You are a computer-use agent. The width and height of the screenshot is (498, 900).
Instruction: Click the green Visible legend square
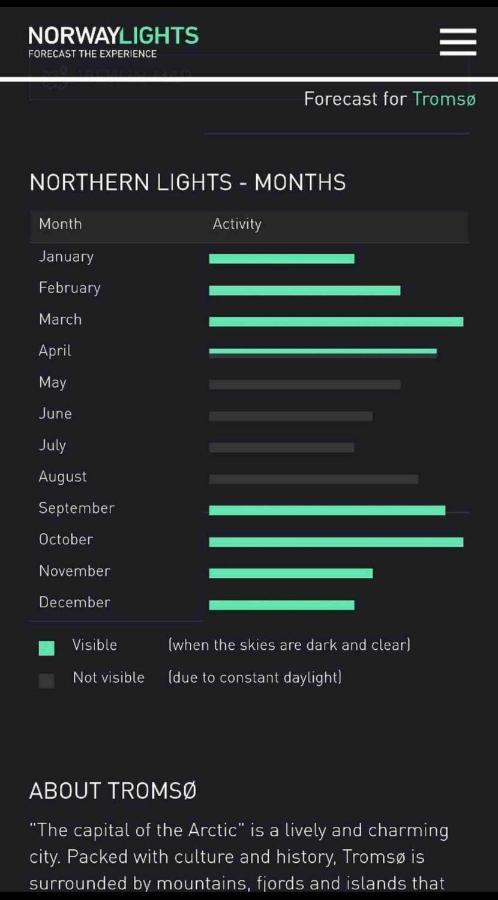click(x=46, y=648)
